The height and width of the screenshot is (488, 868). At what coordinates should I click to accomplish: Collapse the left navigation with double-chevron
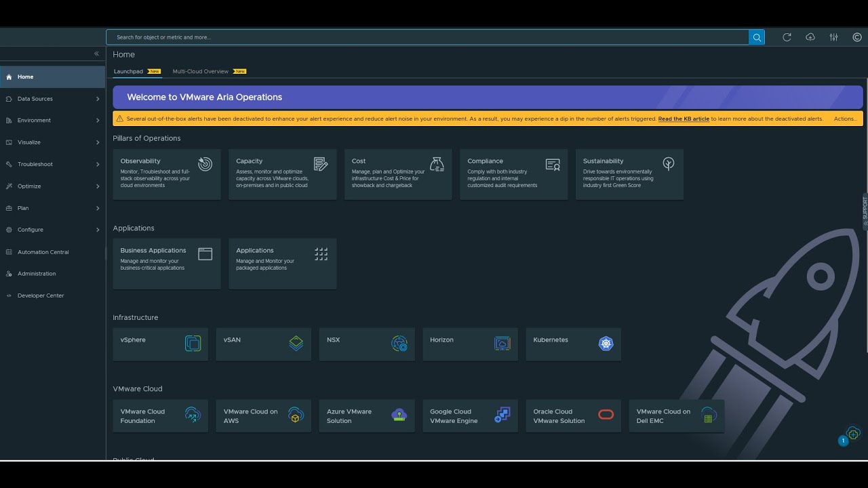click(96, 54)
